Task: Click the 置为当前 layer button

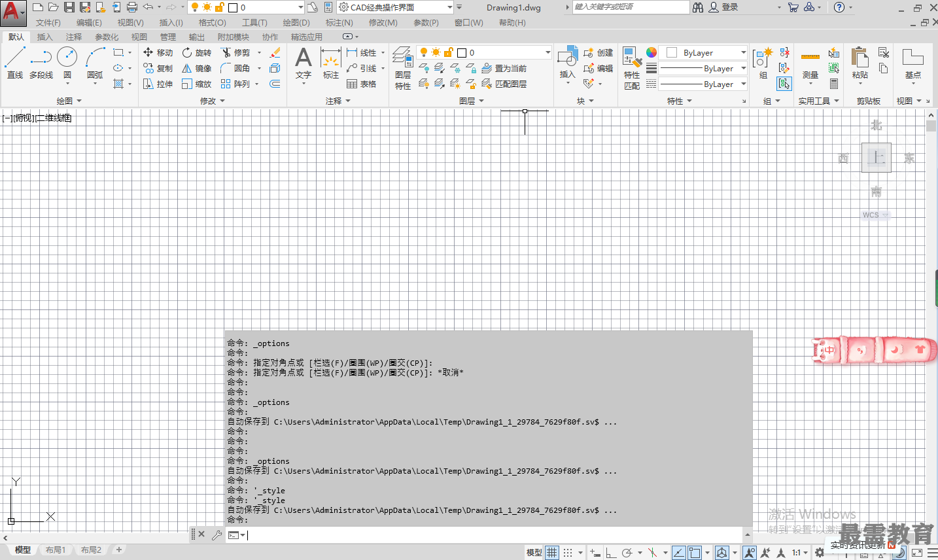Action: pyautogui.click(x=504, y=68)
